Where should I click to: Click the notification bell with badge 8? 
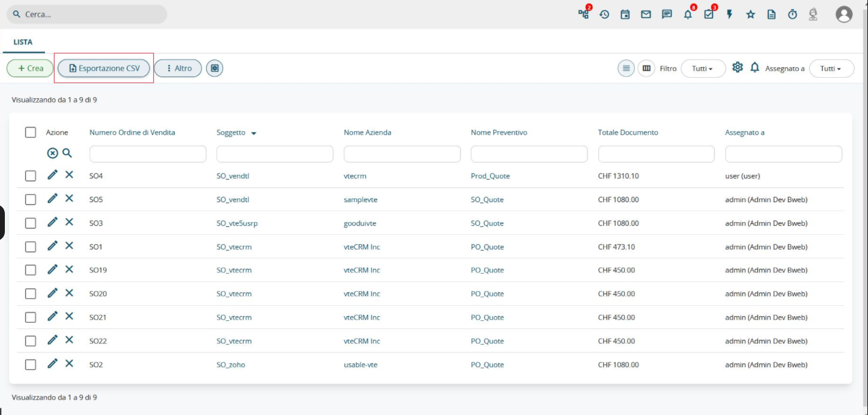pyautogui.click(x=688, y=15)
